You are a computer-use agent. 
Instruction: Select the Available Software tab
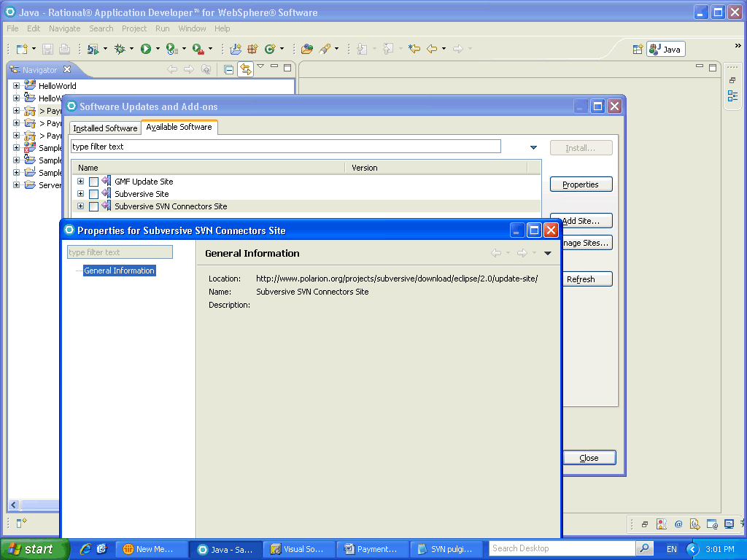[179, 127]
